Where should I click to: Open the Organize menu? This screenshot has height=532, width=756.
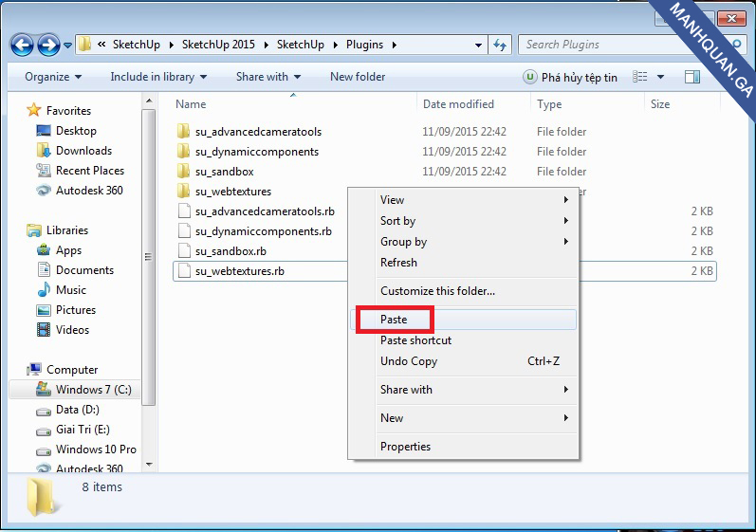(x=53, y=77)
